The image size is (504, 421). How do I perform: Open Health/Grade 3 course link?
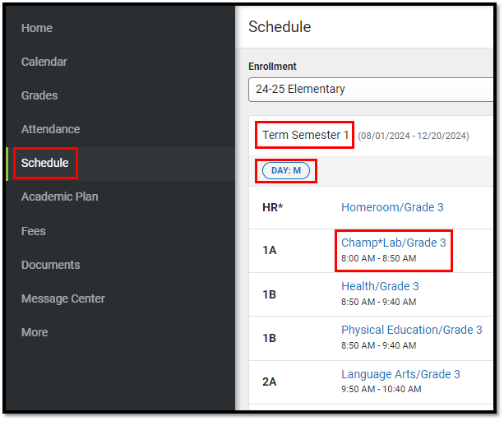click(x=380, y=286)
